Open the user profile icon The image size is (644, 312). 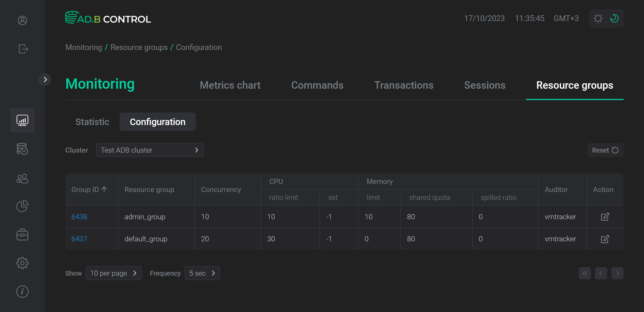[x=22, y=20]
